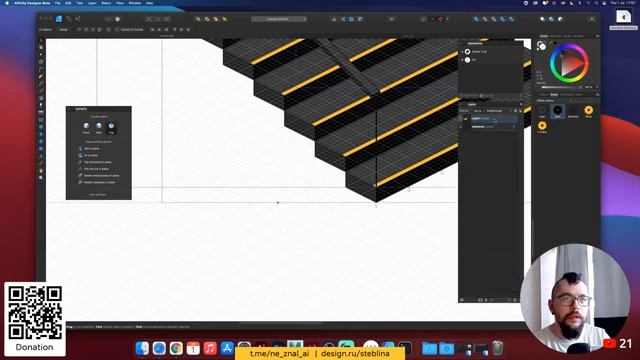The width and height of the screenshot is (640, 360).
Task: Click the Layers panel lock icon
Action: [520, 111]
